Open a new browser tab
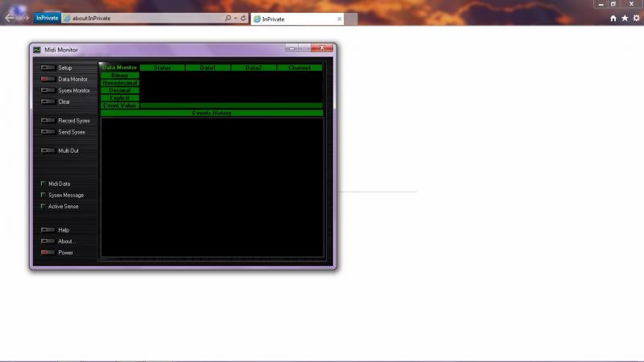This screenshot has height=362, width=644. click(x=351, y=19)
